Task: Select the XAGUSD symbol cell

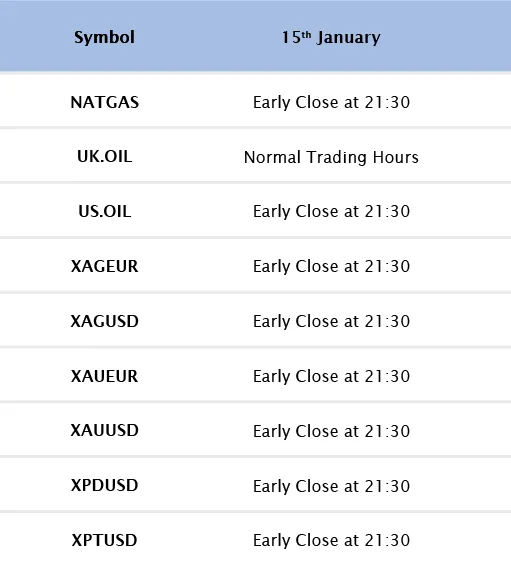Action: click(x=105, y=321)
